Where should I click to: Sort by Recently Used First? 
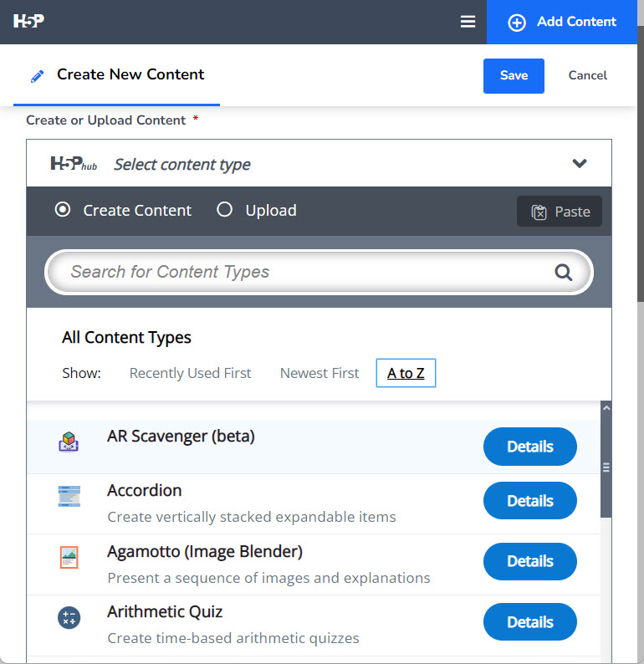(x=190, y=373)
